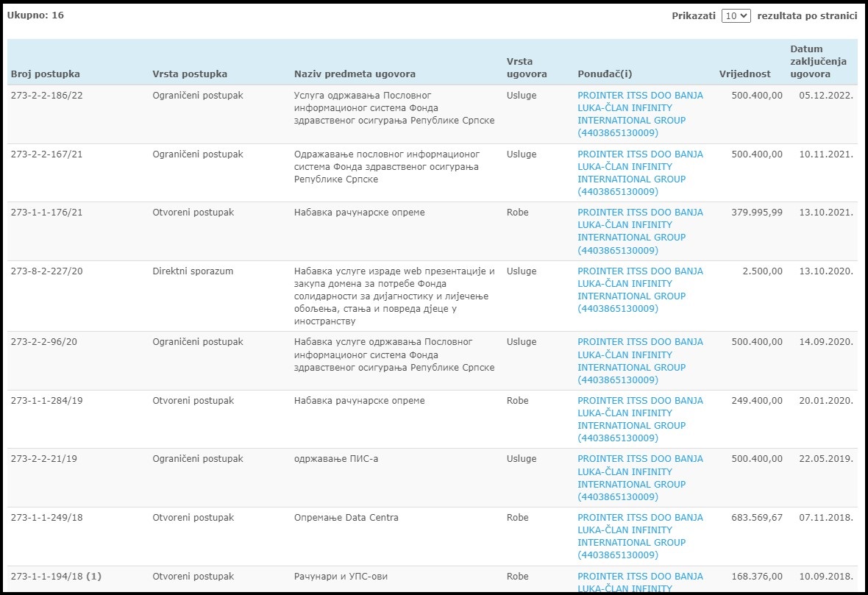Click the value 379.995,99
Screen dimensions: 868x595
757,212
